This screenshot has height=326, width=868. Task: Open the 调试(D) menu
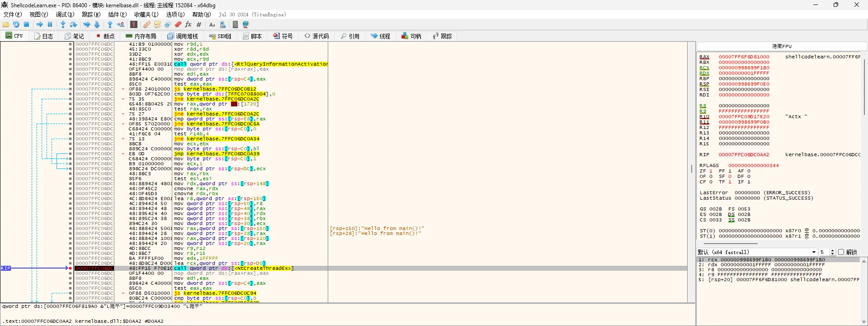tap(65, 14)
